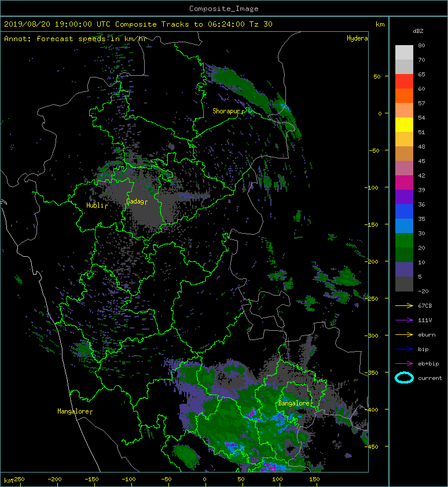Screen dimensions: 448x487
Task: Pick the light orange swatch between 57 and 54
Action: pyautogui.click(x=404, y=110)
